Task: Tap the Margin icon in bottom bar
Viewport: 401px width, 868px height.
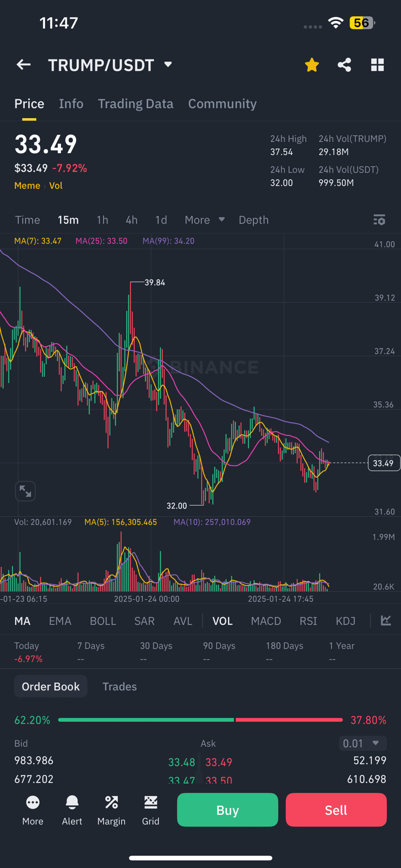Action: (111, 810)
